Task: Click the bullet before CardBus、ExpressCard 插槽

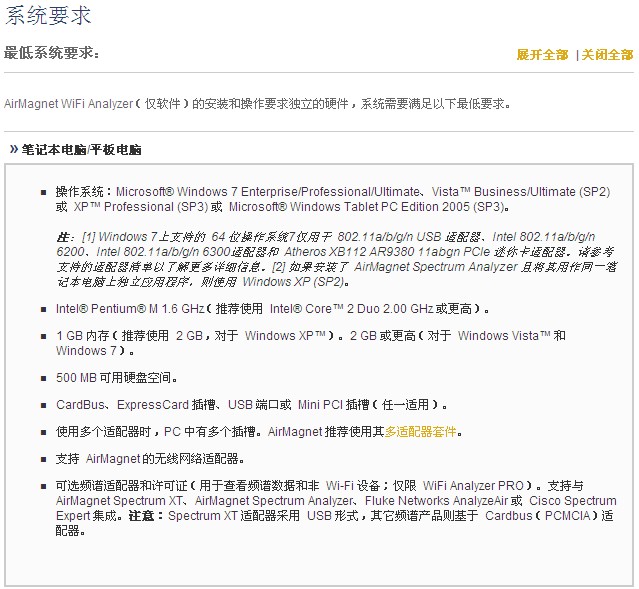Action: tap(44, 405)
